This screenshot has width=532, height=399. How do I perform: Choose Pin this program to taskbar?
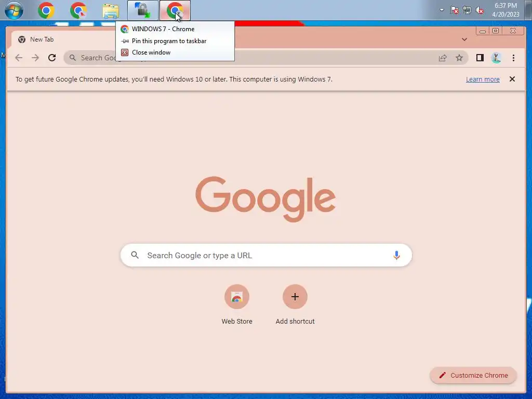(175, 41)
